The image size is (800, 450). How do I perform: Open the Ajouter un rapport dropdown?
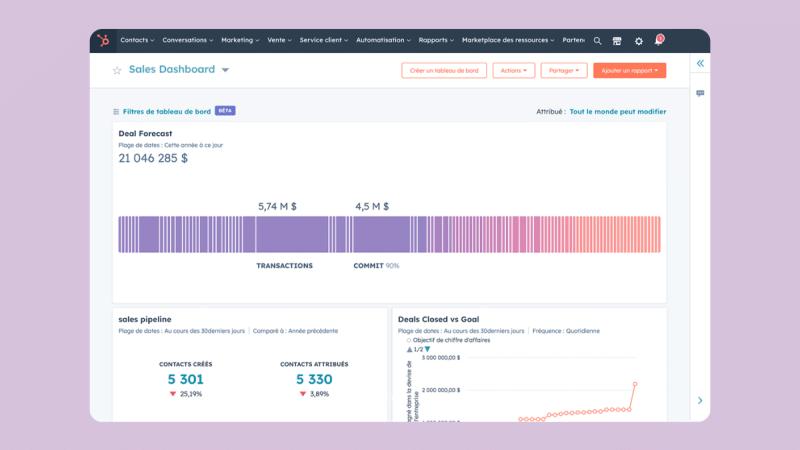[x=630, y=70]
